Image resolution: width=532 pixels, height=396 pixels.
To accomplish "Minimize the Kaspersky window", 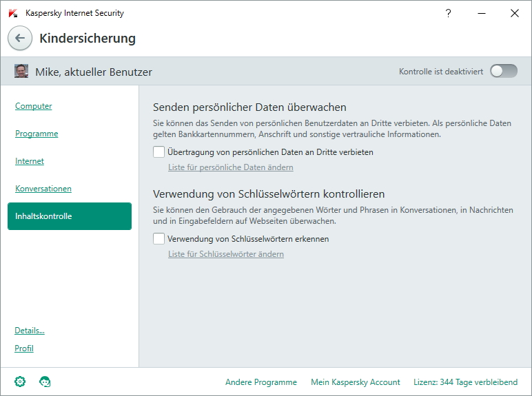I will pos(482,13).
